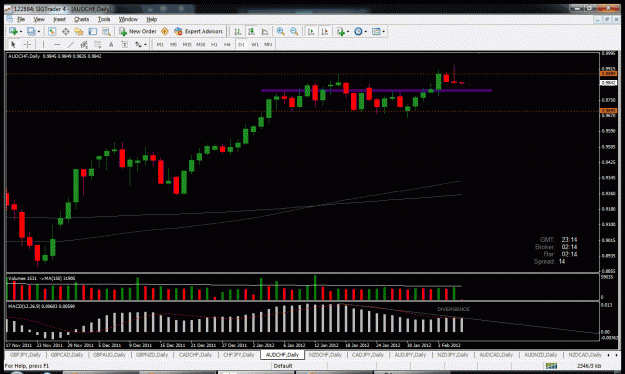The image size is (625, 374).
Task: Select the Cursor pointer tool
Action: point(13,45)
